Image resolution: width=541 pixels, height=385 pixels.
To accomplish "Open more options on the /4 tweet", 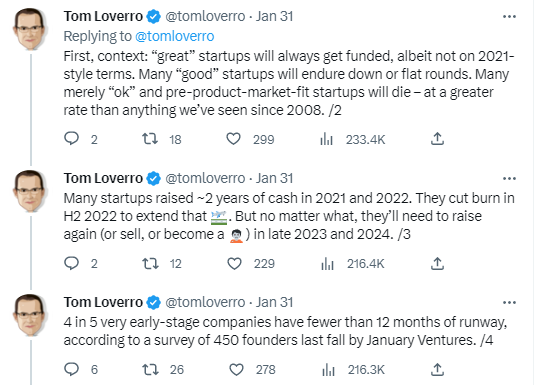I will 509,303.
